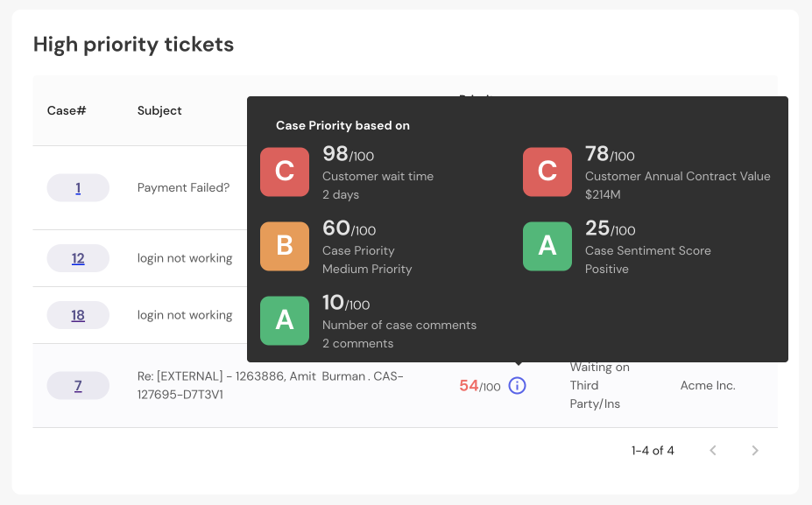Click the Payment Failed? subject

184,188
